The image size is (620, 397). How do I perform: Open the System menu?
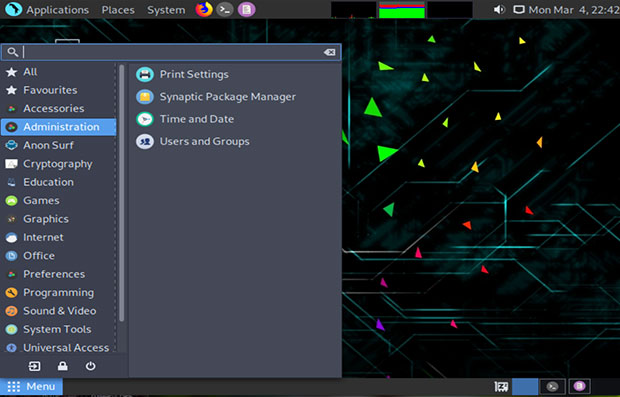click(x=166, y=10)
